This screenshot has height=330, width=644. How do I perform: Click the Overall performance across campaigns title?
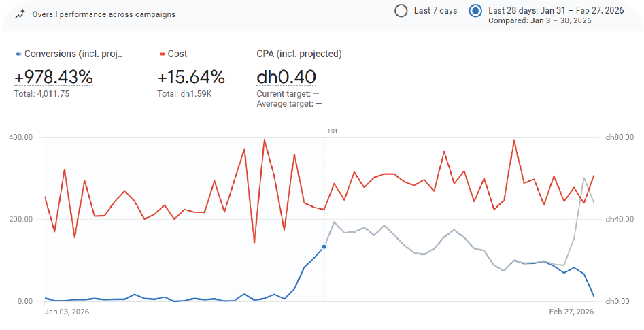click(103, 14)
